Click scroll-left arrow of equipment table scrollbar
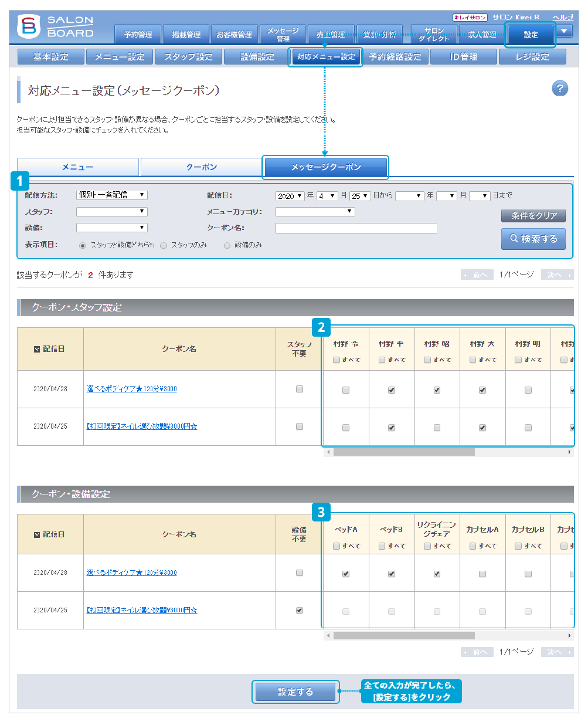 click(x=328, y=635)
